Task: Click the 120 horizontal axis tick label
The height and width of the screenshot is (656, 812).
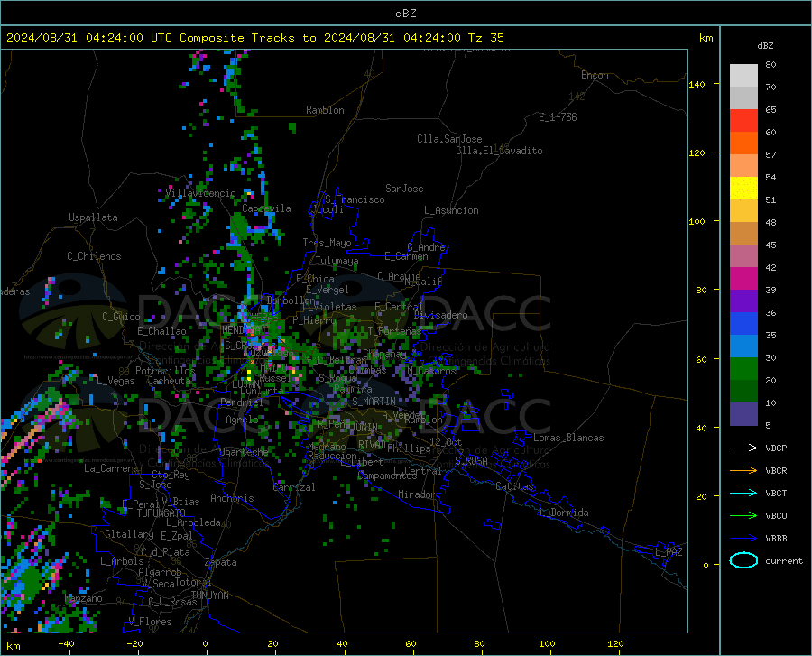Action: [x=615, y=643]
